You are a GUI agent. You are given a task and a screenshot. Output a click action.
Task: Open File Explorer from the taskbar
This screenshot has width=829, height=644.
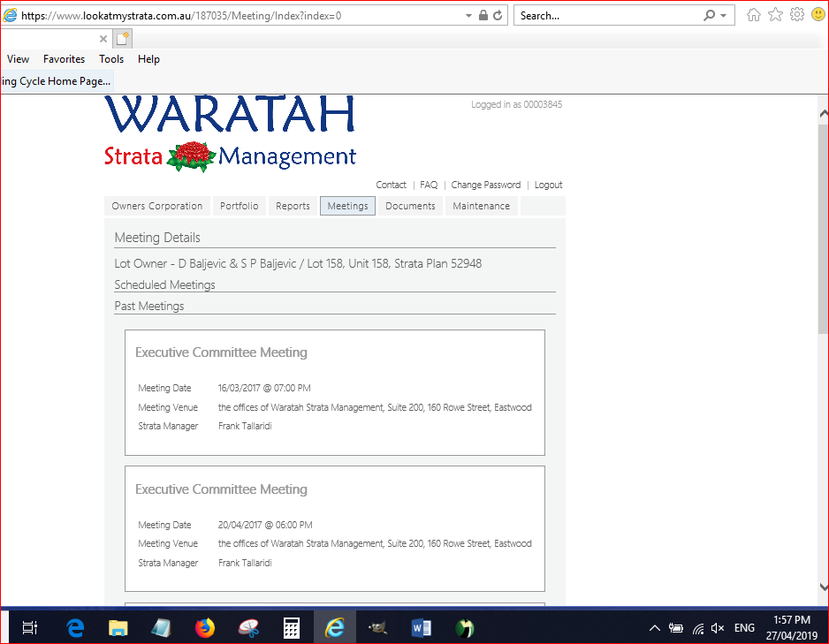[x=118, y=627]
